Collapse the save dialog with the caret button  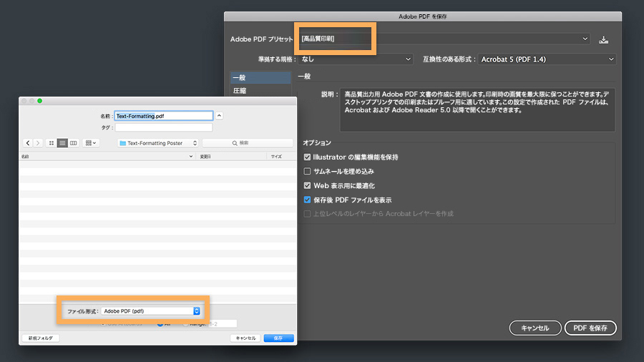point(220,116)
